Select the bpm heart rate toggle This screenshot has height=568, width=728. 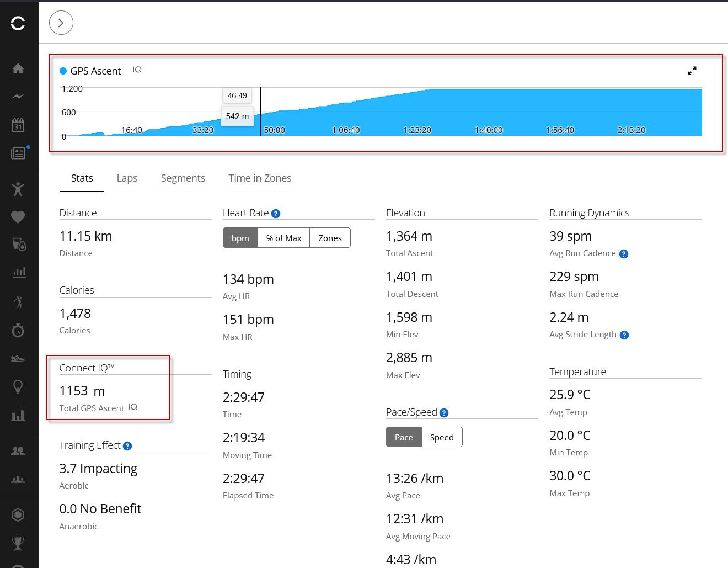pos(240,238)
